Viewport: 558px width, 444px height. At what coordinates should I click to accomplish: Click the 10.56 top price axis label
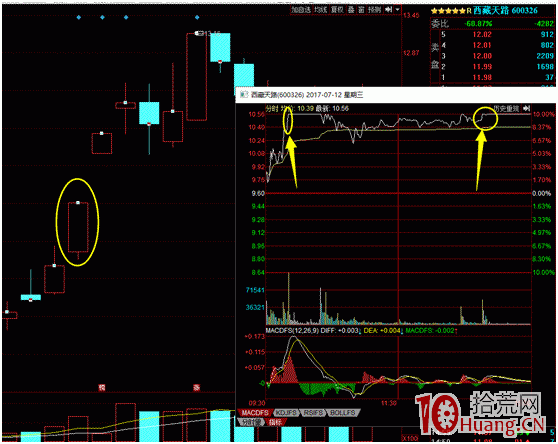tap(257, 114)
